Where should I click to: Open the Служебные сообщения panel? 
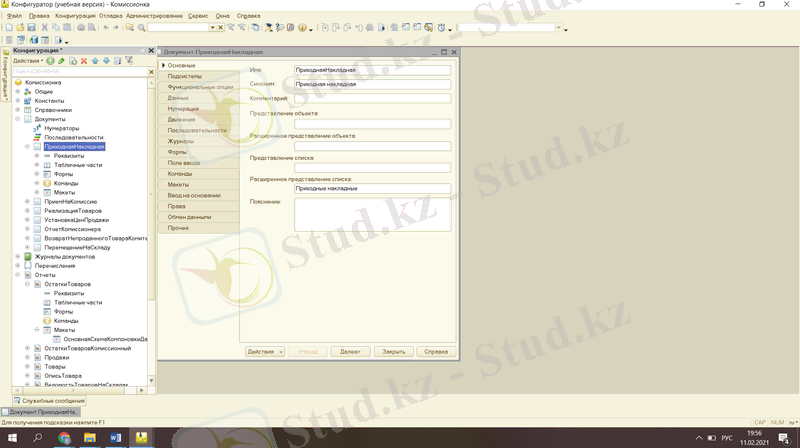(x=49, y=401)
